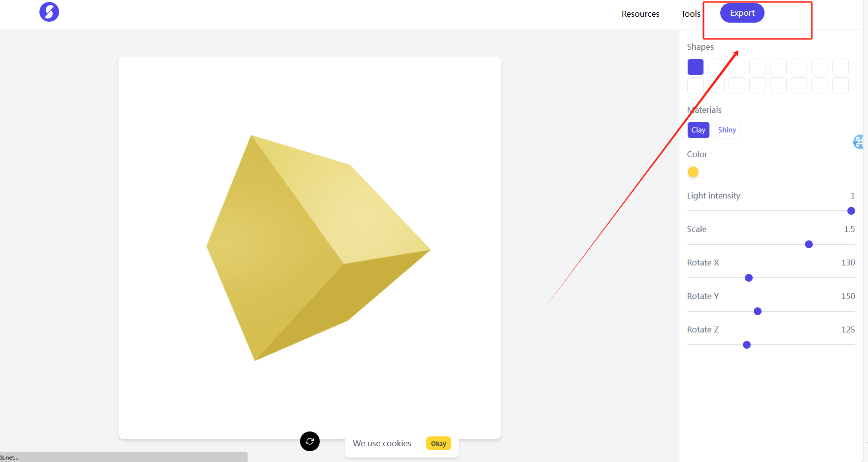Click the Rotate X slider handle

tap(749, 278)
